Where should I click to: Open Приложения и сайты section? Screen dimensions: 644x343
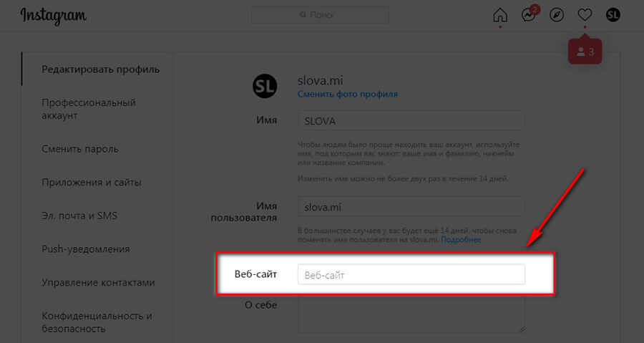click(92, 182)
